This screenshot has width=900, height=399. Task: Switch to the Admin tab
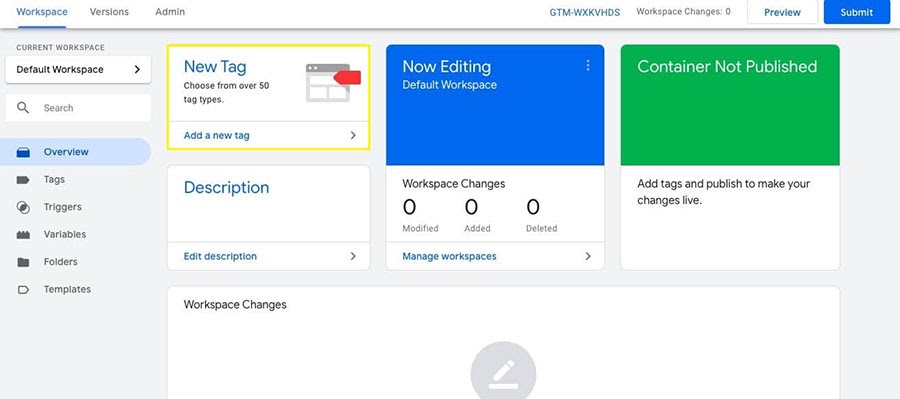(170, 12)
